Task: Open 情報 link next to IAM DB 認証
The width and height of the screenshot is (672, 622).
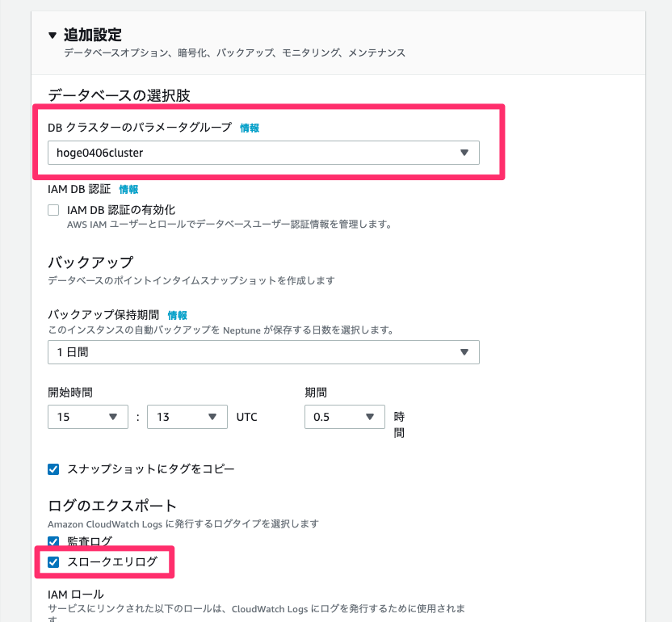Action: pos(128,189)
